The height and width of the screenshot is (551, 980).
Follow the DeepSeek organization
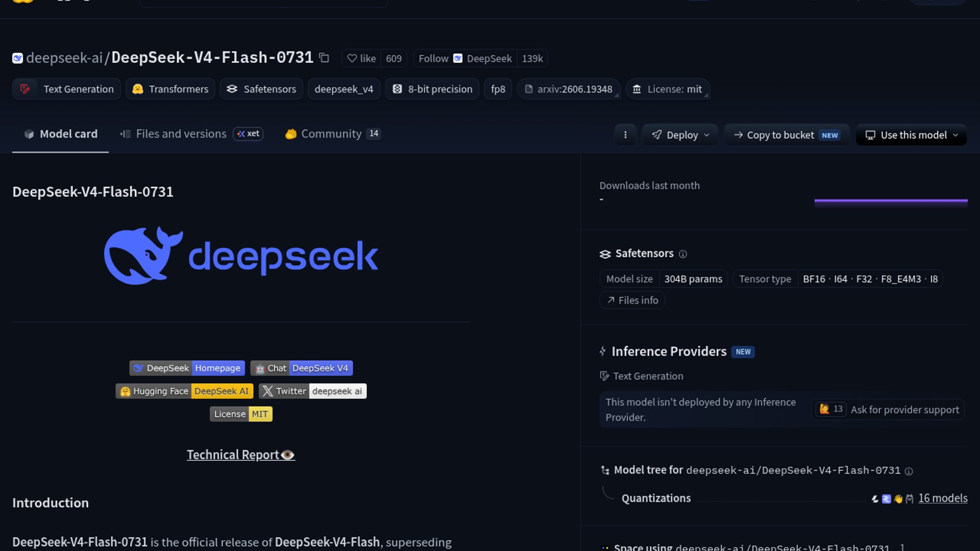point(465,58)
